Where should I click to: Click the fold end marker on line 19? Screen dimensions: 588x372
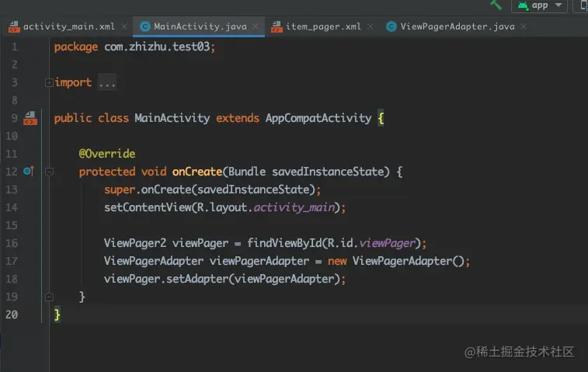click(x=49, y=297)
